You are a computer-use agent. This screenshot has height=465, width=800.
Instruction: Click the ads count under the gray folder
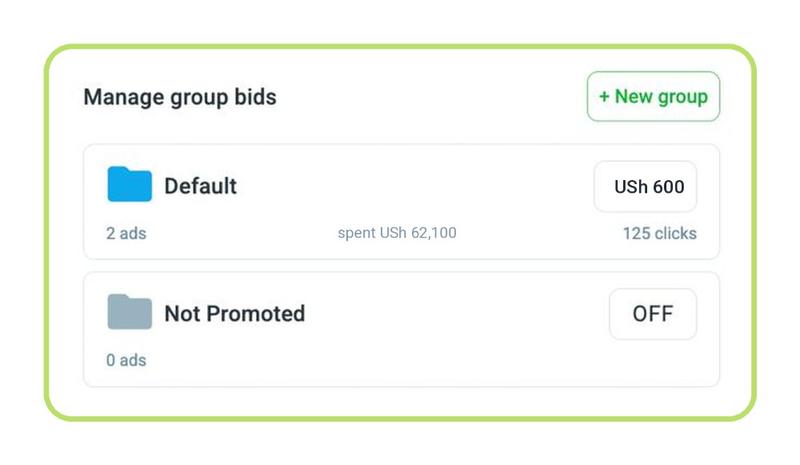click(126, 360)
